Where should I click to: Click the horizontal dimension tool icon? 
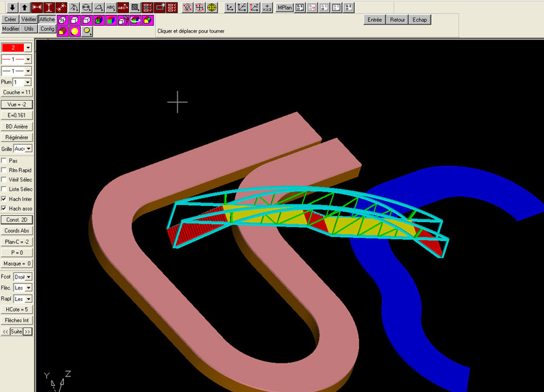pos(37,7)
